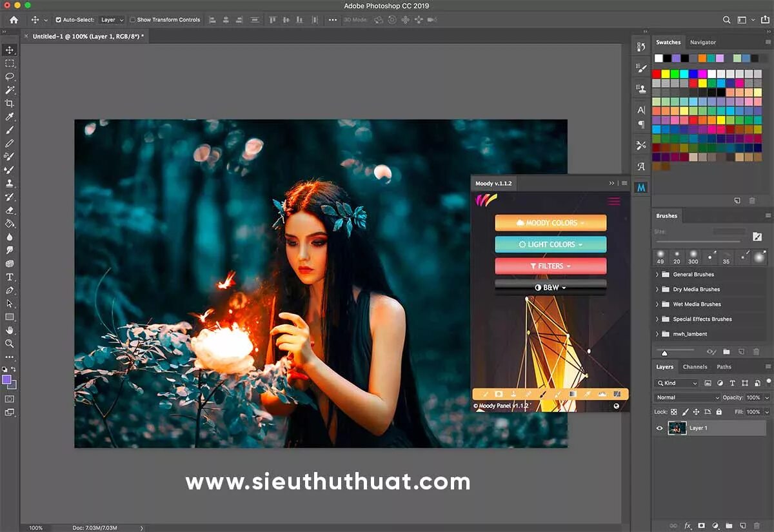Select the Paint Bucket tool
774x532 pixels.
10,223
